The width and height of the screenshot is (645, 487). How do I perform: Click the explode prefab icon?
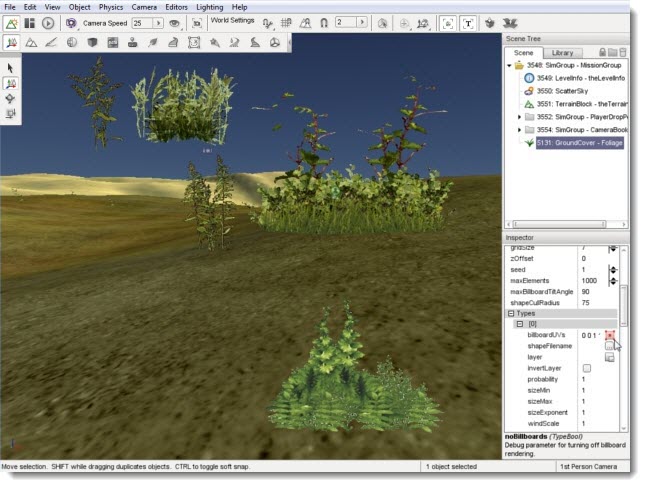(510, 23)
